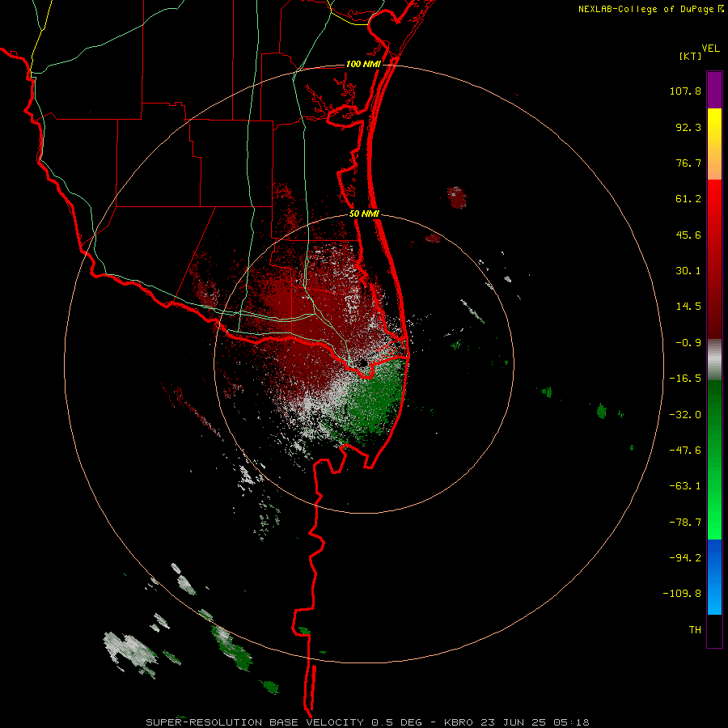Click the -94.2 velocity scale value
Viewport: 728px width, 728px height.
coord(685,557)
